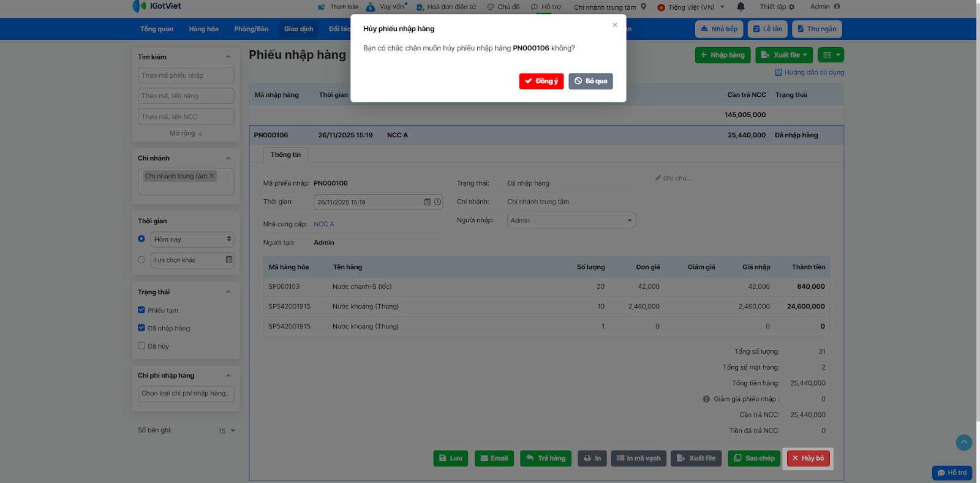Open Hoá đơn điện tử in top bar

pyautogui.click(x=446, y=7)
